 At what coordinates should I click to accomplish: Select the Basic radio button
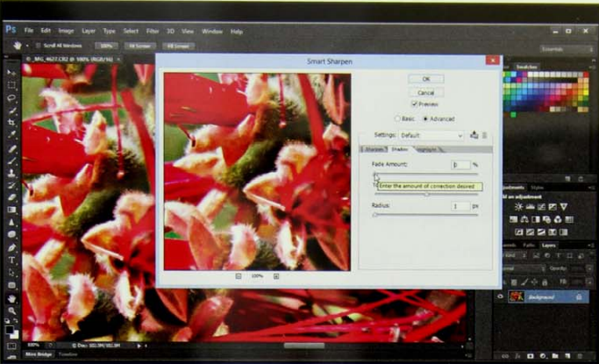[x=397, y=118]
